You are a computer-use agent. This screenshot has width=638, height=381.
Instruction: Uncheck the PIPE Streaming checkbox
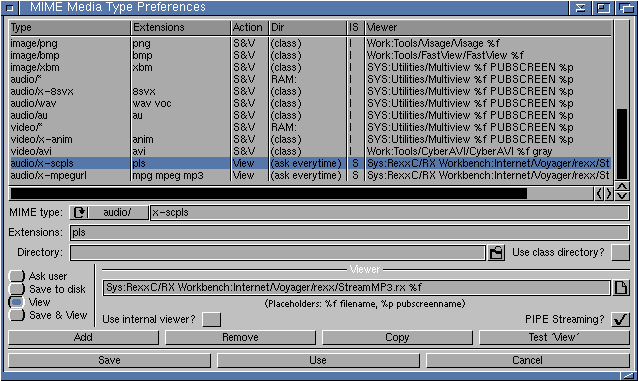(621, 320)
